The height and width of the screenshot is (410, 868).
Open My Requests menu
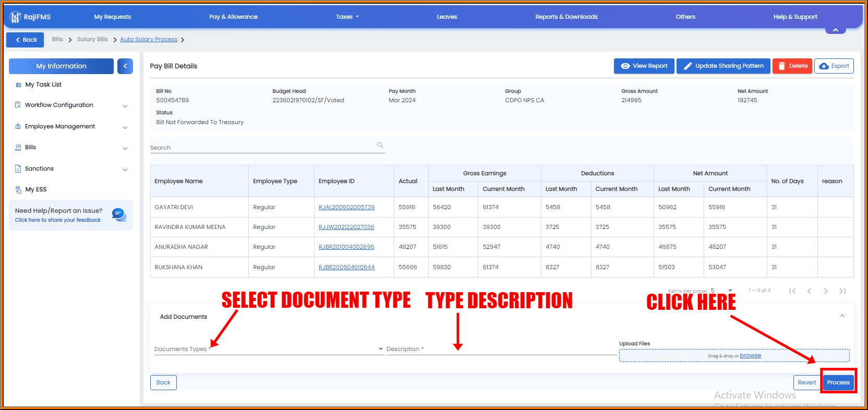(113, 17)
